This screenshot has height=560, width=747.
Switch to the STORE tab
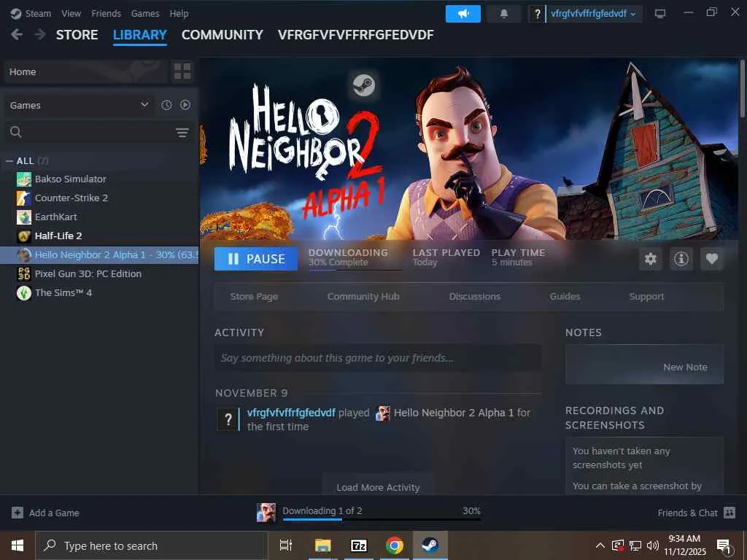pos(77,35)
